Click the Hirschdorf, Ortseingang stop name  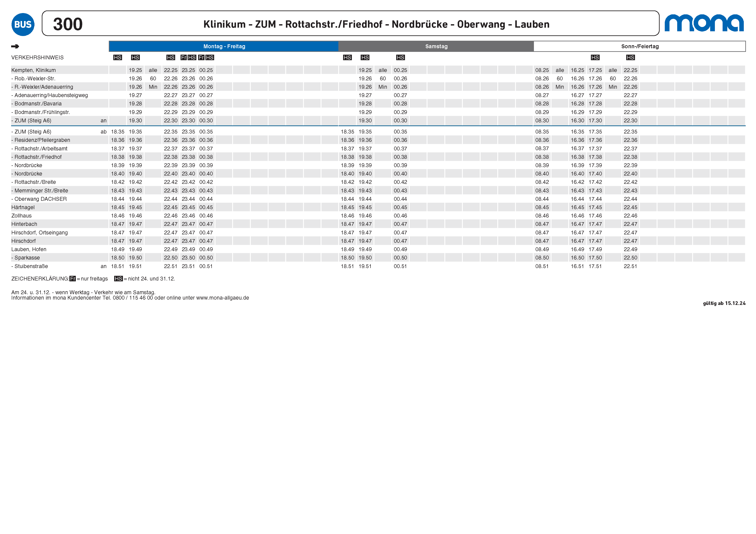click(x=39, y=232)
